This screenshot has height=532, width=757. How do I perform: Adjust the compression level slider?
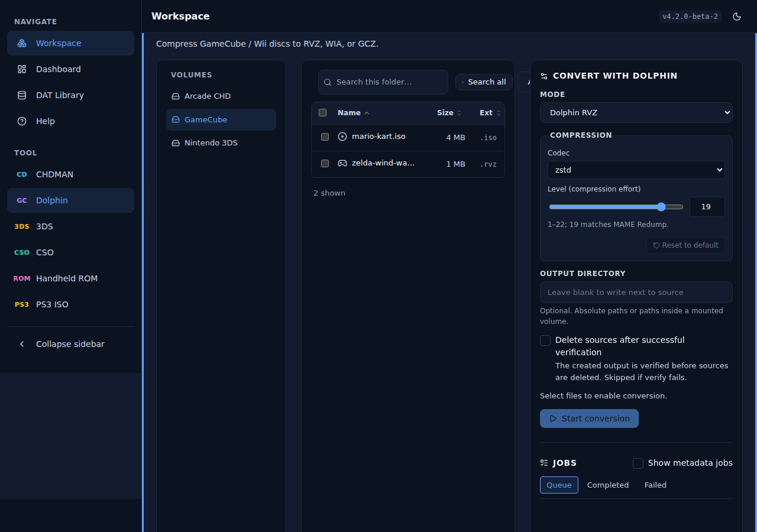616,207
